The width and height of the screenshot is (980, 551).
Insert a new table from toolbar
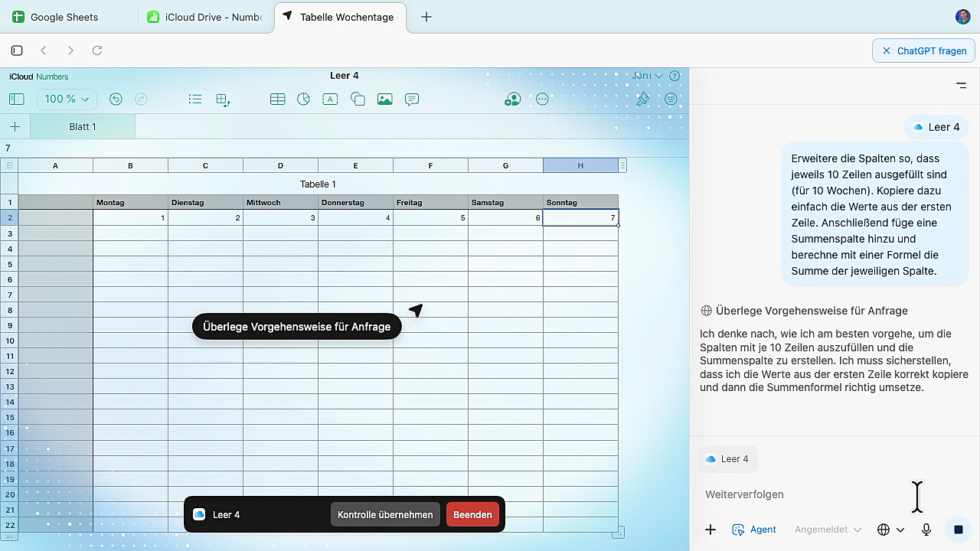pos(277,99)
